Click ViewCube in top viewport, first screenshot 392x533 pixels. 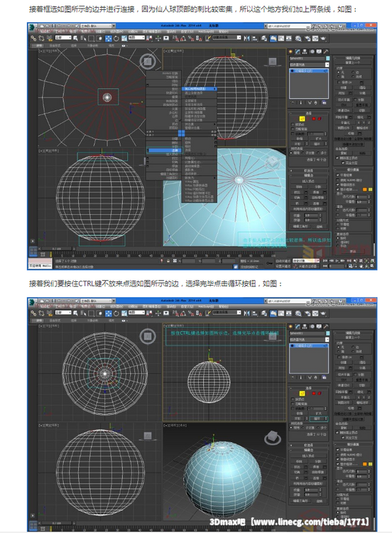pyautogui.click(x=148, y=62)
